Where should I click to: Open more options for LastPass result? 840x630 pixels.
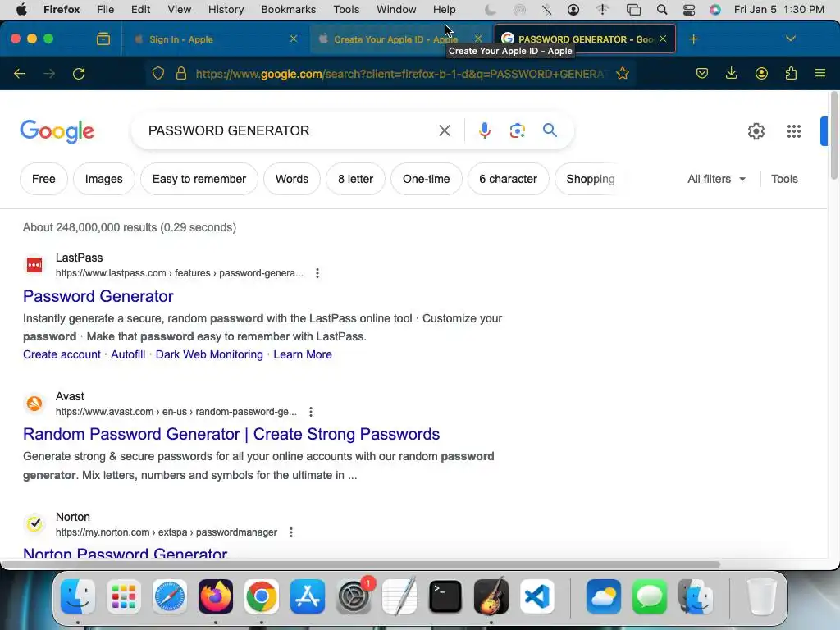[x=317, y=273]
